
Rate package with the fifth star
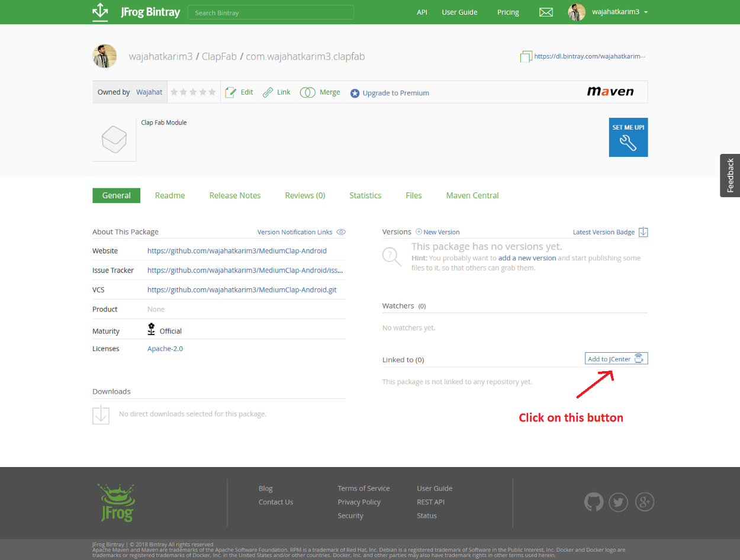[x=212, y=92]
